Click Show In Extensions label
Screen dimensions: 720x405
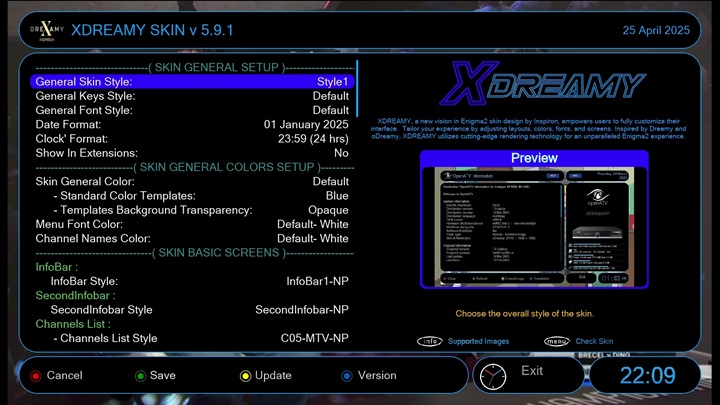click(x=86, y=153)
